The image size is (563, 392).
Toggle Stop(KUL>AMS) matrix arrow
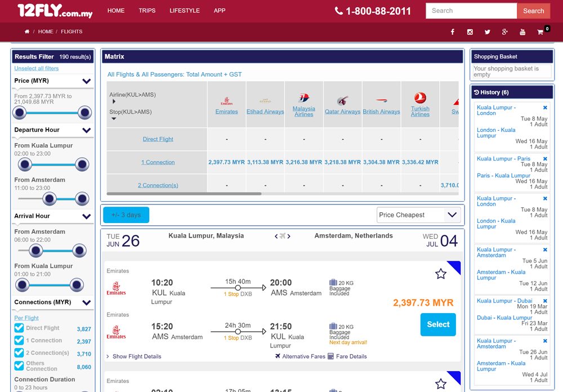point(114,119)
